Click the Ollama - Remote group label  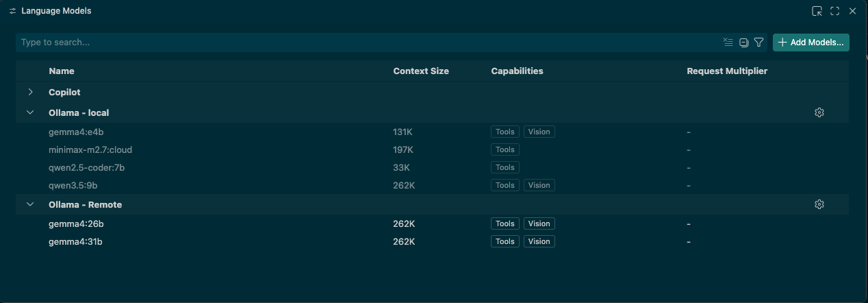click(x=85, y=204)
